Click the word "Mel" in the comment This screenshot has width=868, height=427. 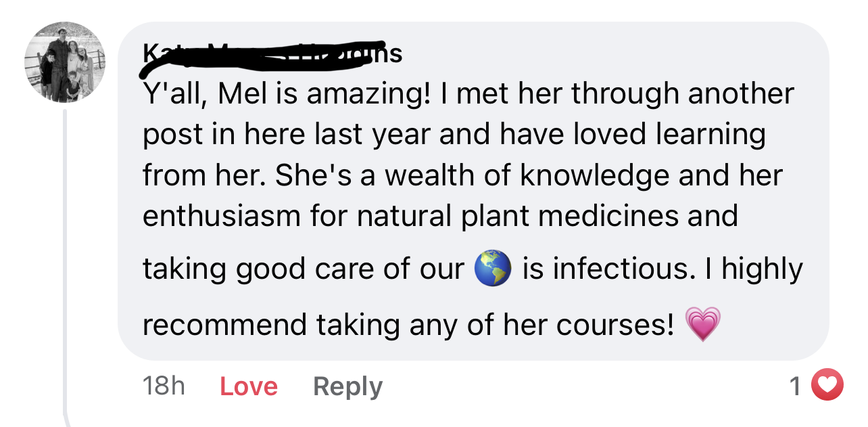pyautogui.click(x=242, y=94)
